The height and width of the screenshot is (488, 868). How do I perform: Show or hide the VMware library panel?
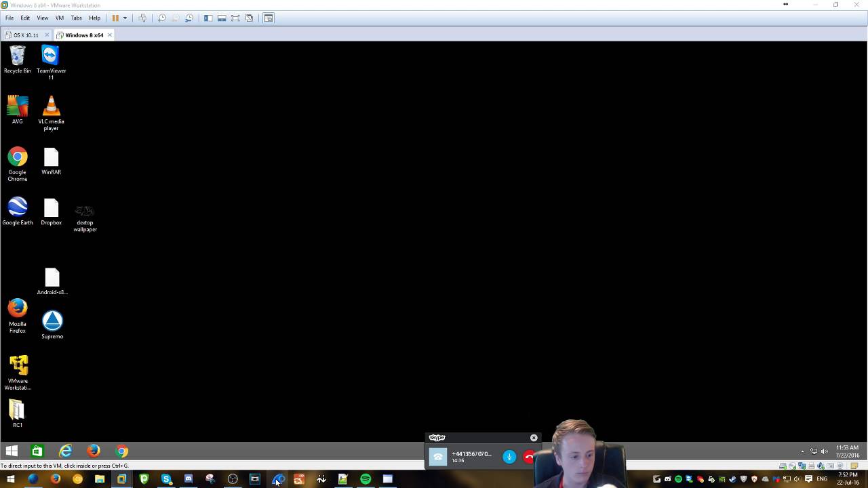click(x=208, y=18)
